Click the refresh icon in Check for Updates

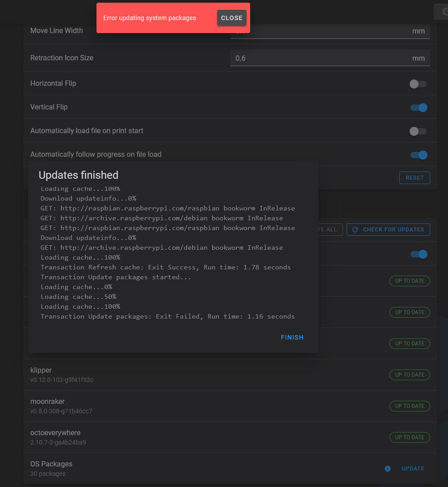(x=355, y=230)
